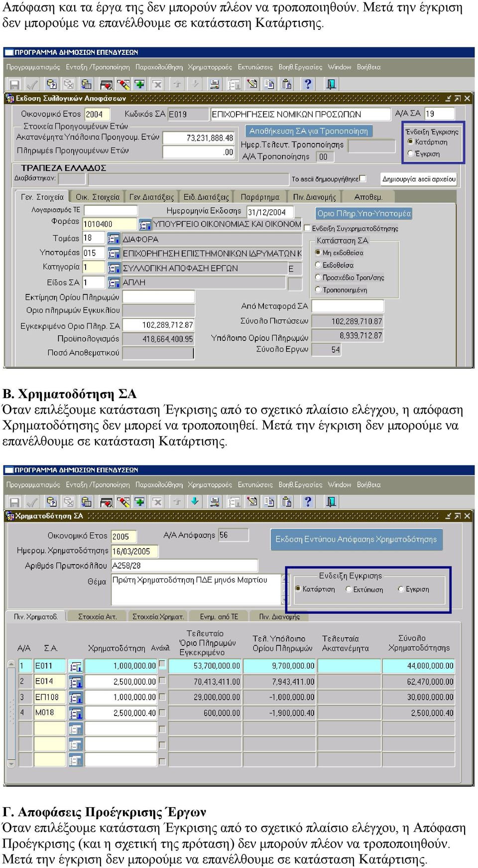The width and height of the screenshot is (478, 868).
Task: Click green plus insert-record icon in Έκδοση Συλλογικών Αποφάσεων toolbar
Action: point(139,84)
